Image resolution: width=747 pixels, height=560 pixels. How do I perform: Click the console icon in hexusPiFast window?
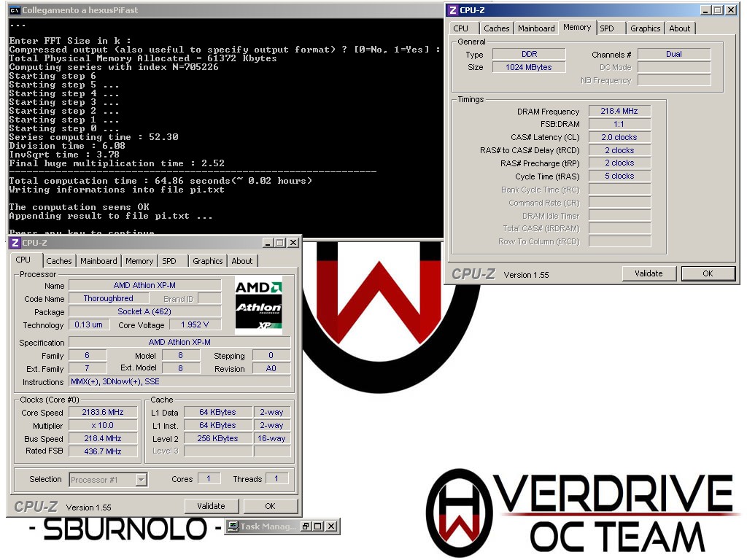click(15, 10)
